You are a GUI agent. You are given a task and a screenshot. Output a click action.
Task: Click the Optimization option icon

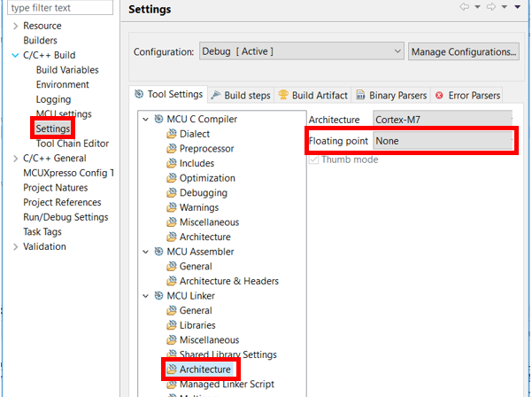(172, 177)
